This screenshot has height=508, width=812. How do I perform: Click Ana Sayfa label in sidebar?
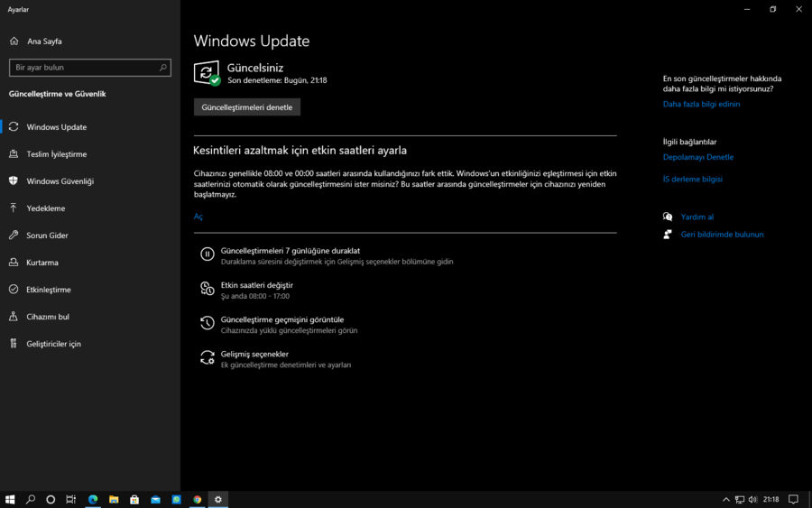(x=44, y=42)
